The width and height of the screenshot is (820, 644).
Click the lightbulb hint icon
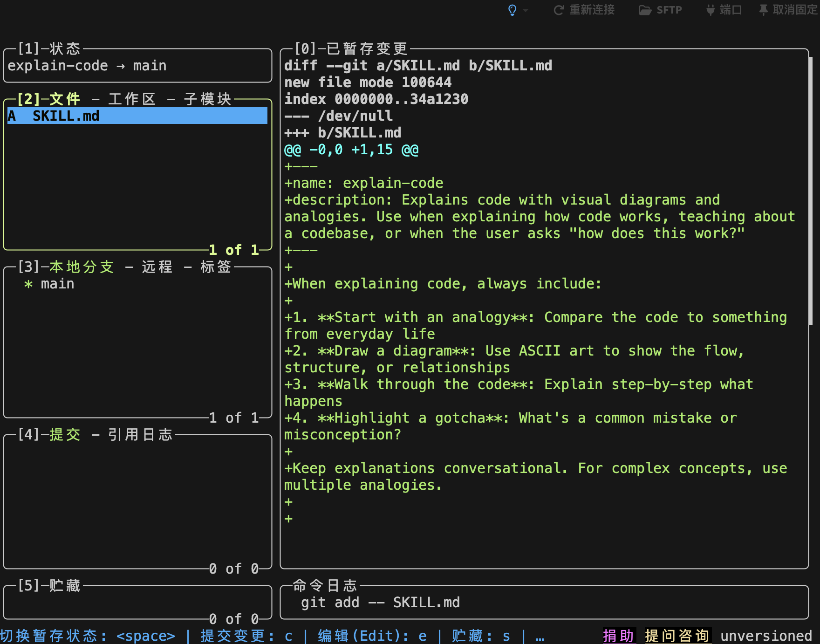point(512,10)
